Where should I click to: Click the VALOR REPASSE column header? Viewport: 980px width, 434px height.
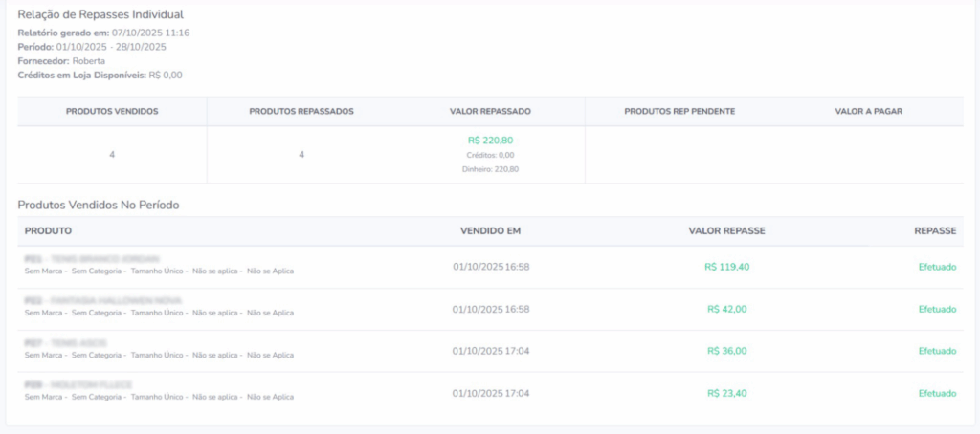[726, 231]
